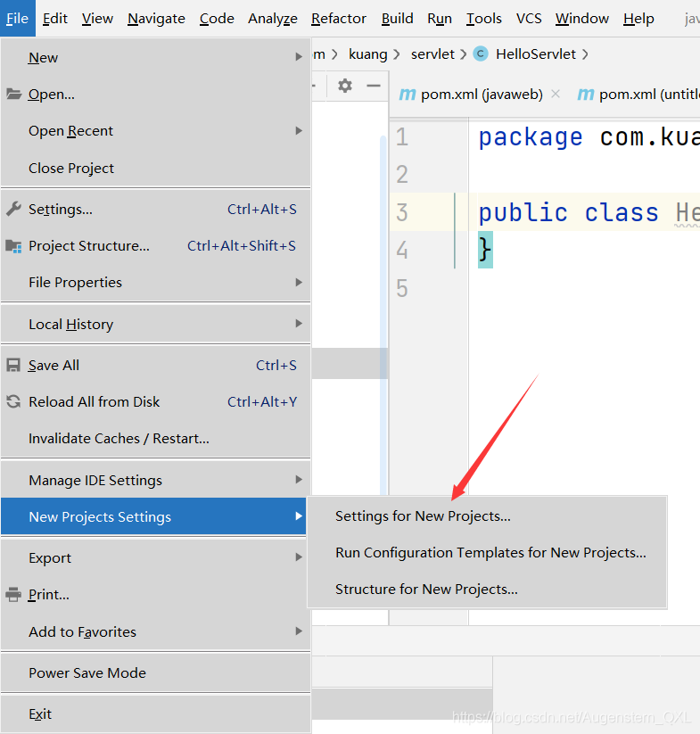
Task: Click the chevron after HelloServlet breadcrumb
Action: click(x=585, y=54)
